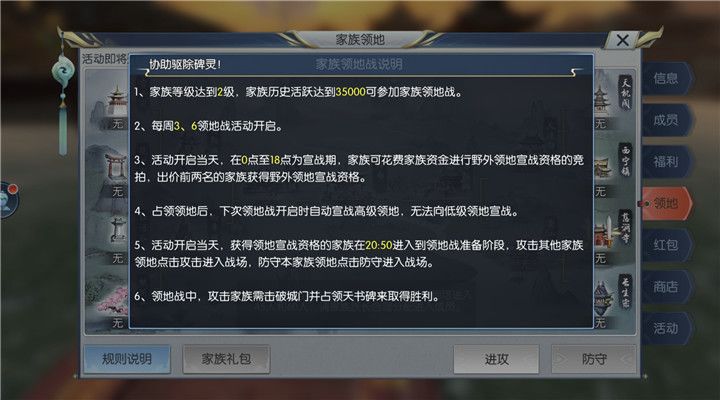This screenshot has height=400, width=720.
Task: Open the 活动 side tab
Action: click(x=666, y=328)
